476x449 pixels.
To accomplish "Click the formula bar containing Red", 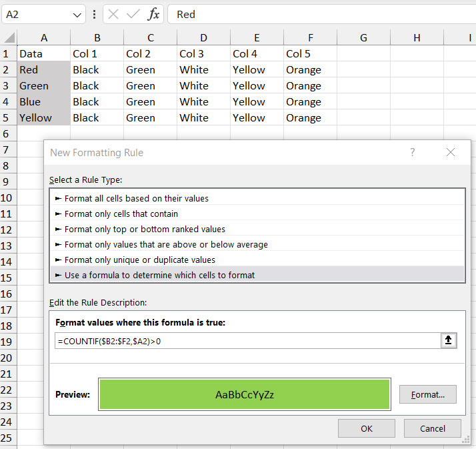I will coord(322,14).
